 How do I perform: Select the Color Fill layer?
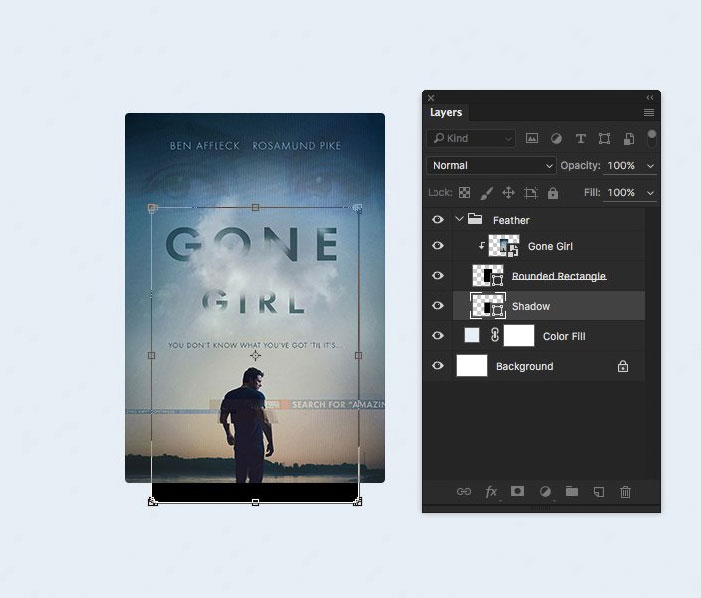[x=564, y=337]
